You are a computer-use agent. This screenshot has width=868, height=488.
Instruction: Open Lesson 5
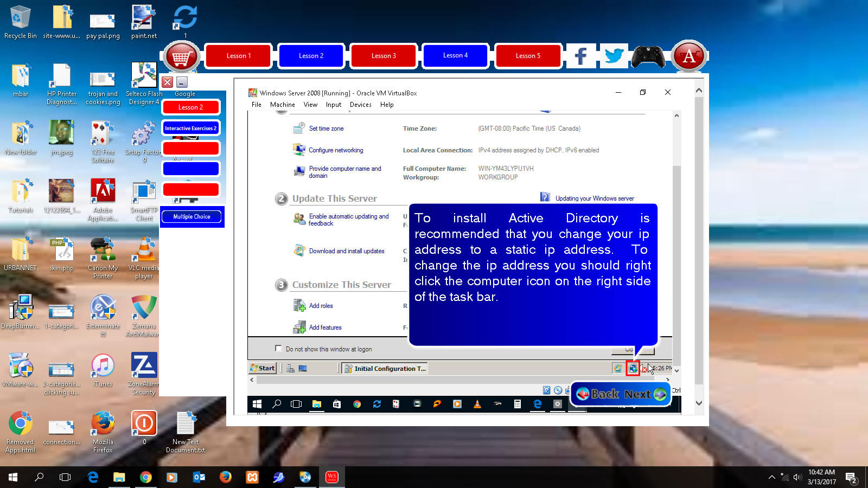[x=528, y=56]
